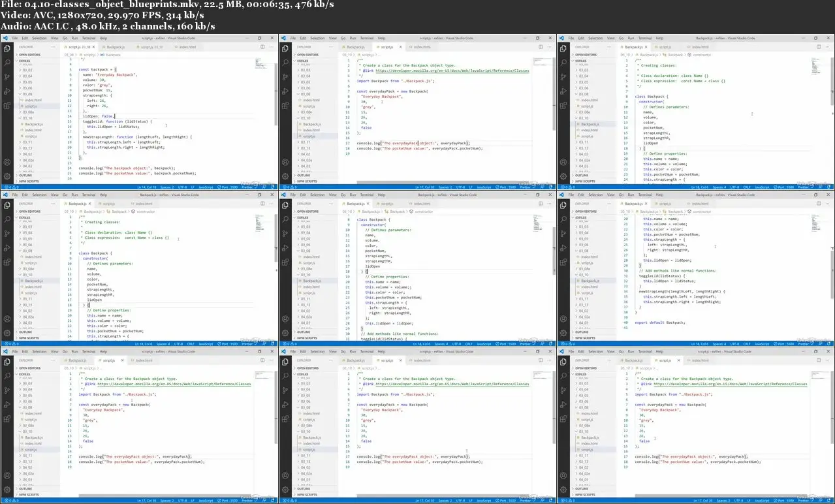Click the developer.mozilla.org link in bottom-left frame
The width and height of the screenshot is (835, 504).
[x=174, y=384]
